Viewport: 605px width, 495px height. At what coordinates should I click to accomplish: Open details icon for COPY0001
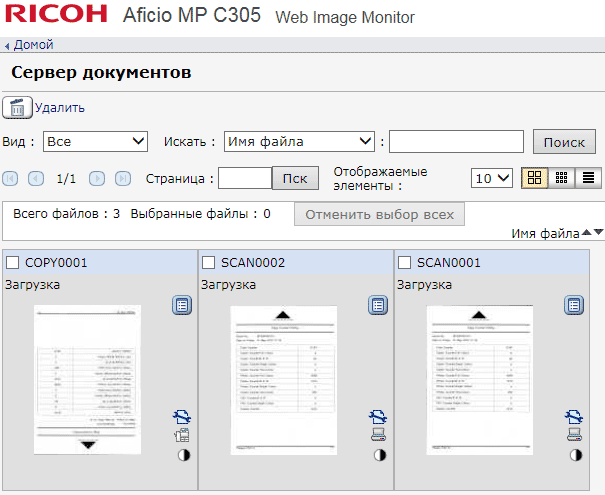[x=182, y=305]
